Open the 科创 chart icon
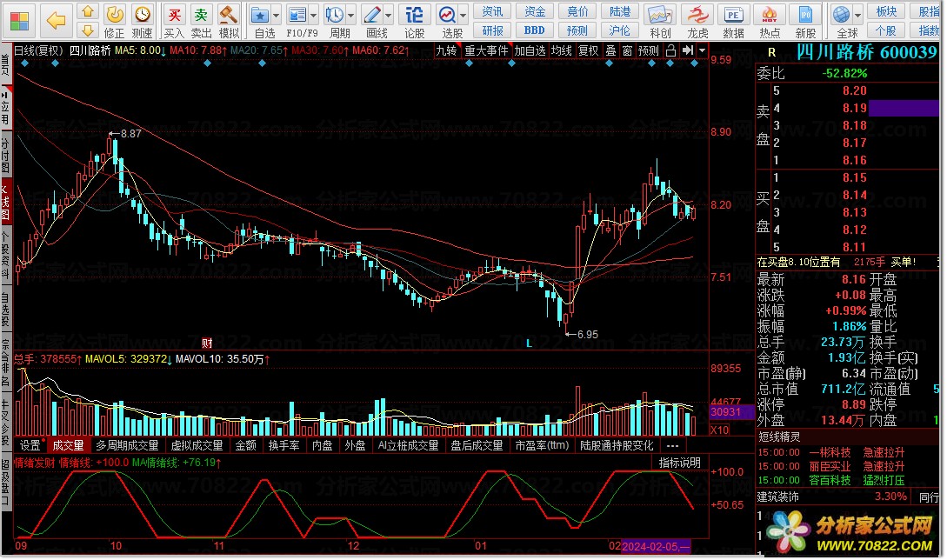Image resolution: width=947 pixels, height=560 pixels. [659, 21]
